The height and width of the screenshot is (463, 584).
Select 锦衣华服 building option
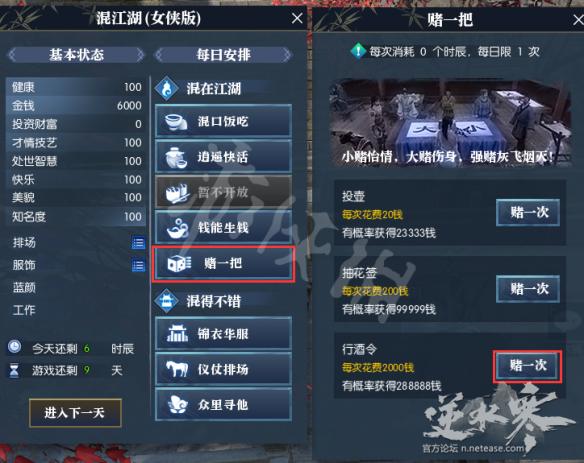tap(223, 333)
